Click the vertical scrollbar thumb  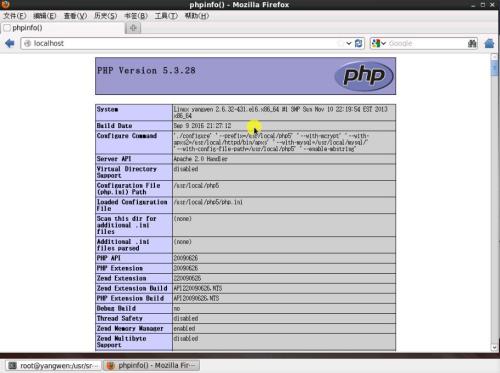[x=494, y=69]
